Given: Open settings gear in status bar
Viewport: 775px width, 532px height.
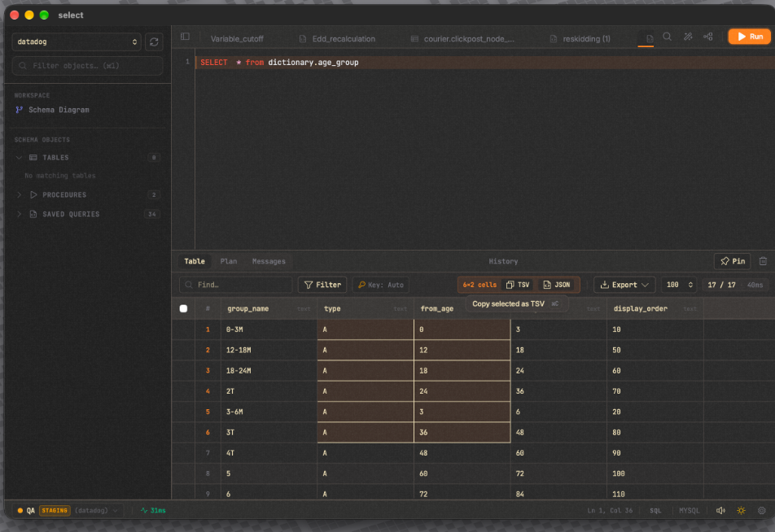Looking at the screenshot, I should [762, 510].
